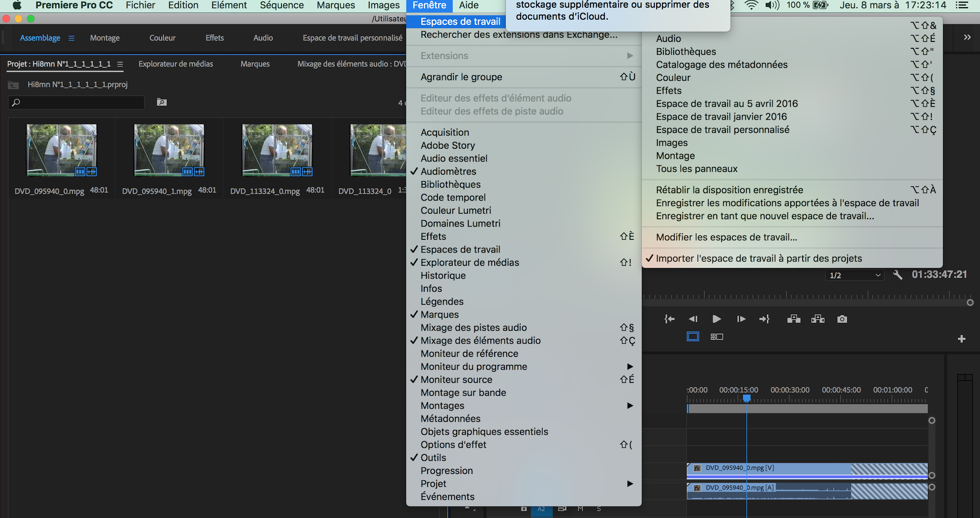Select the DVD_095940_0.mpg thumbnail

click(62, 150)
